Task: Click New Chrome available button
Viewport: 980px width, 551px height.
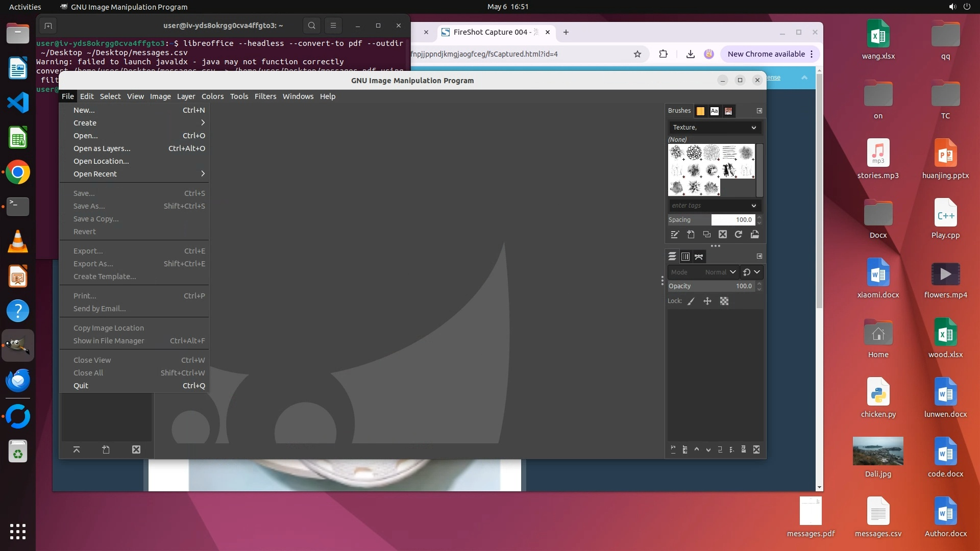Action: point(766,54)
